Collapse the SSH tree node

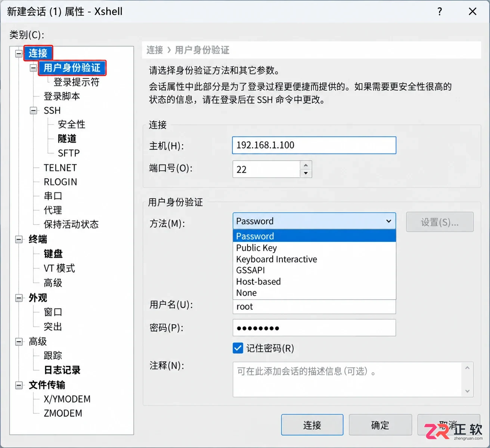[34, 111]
